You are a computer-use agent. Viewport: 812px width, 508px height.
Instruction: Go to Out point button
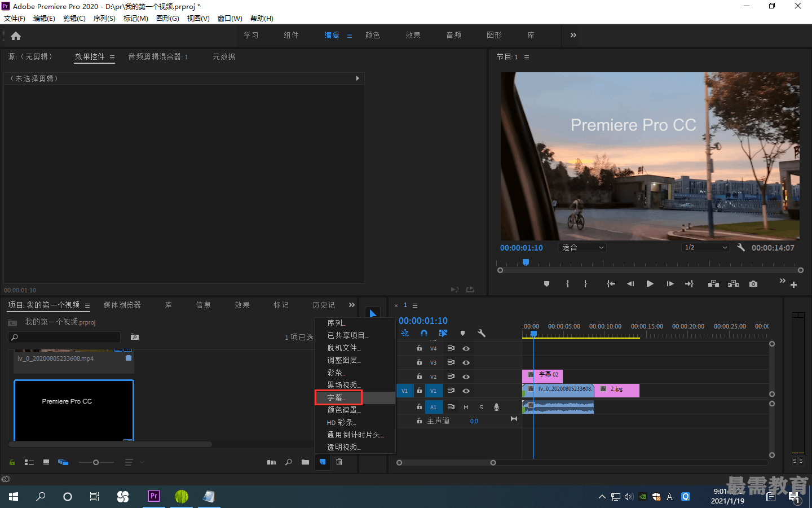(689, 284)
